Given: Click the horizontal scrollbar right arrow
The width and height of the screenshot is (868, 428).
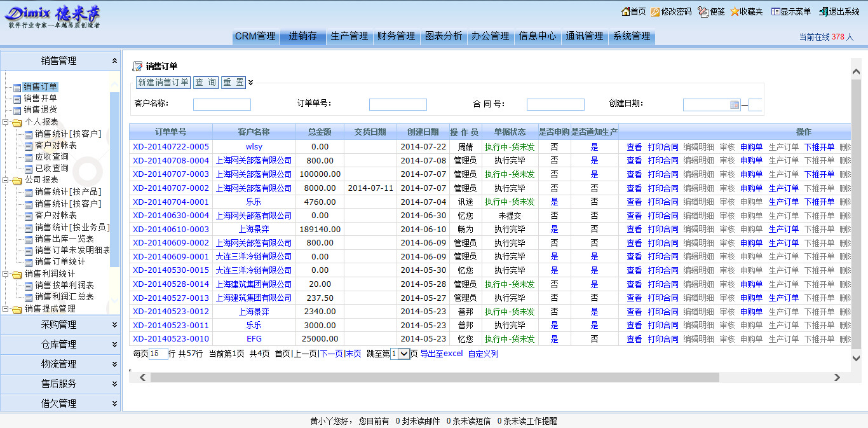Looking at the screenshot, I should pos(837,378).
